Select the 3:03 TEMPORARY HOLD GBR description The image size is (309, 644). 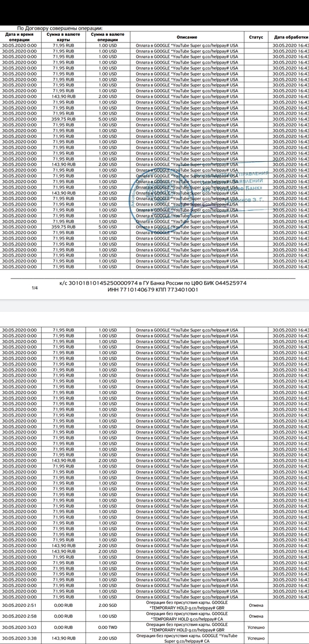click(186, 627)
